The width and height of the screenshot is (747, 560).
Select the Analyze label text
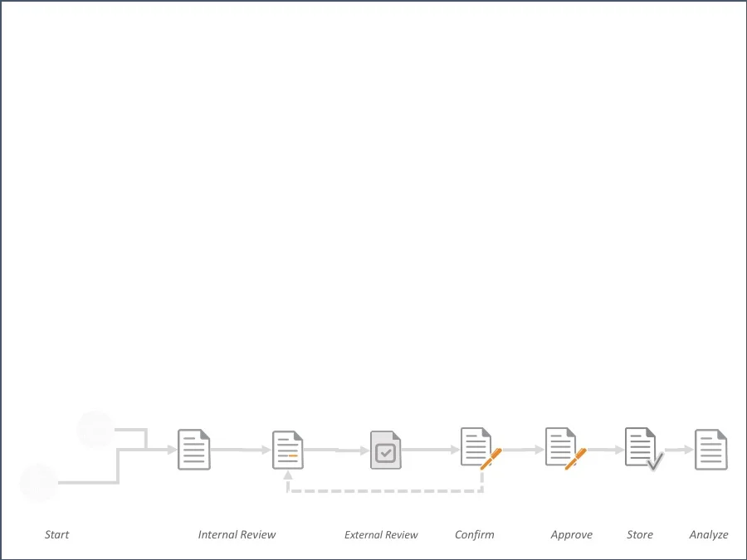[x=708, y=534]
